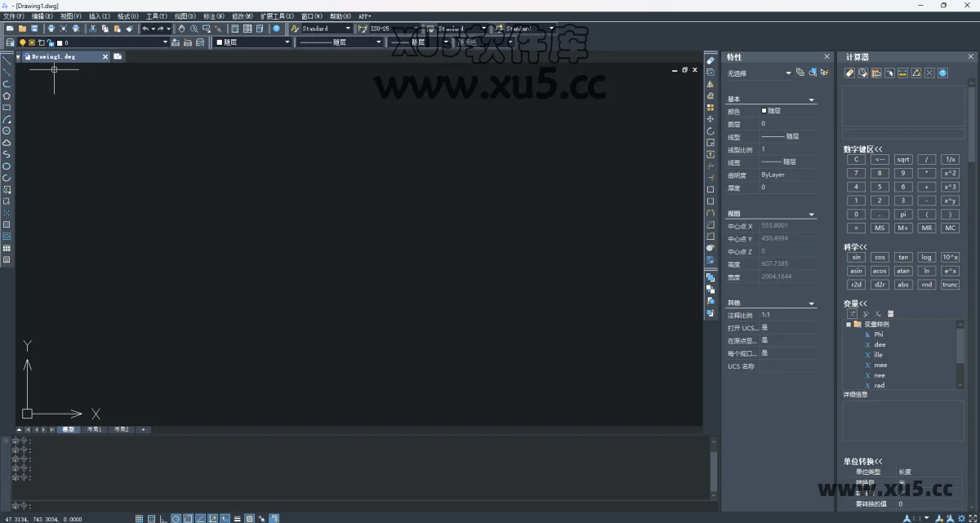
Task: Switch to the 布局1 tab
Action: tap(94, 429)
